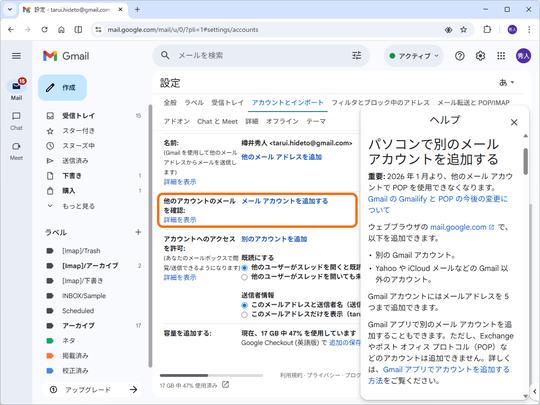Click 別のアカウントを追加 link
This screenshot has height=405, width=540.
274,239
